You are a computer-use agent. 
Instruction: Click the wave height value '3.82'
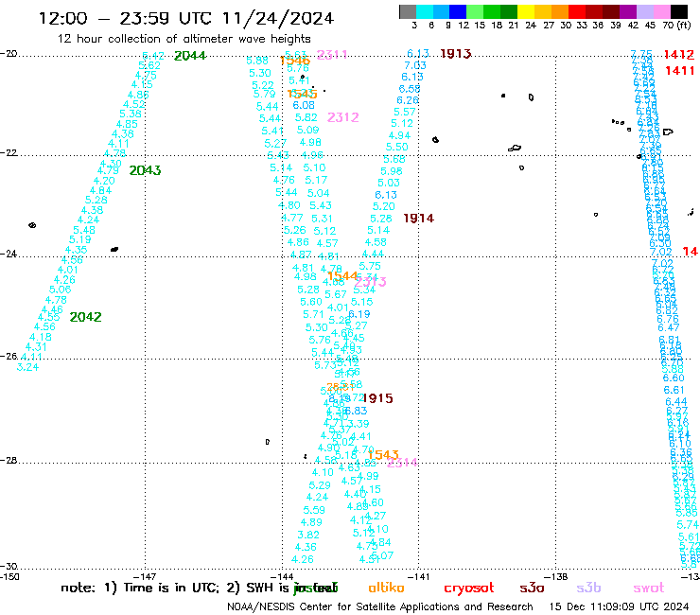308,535
